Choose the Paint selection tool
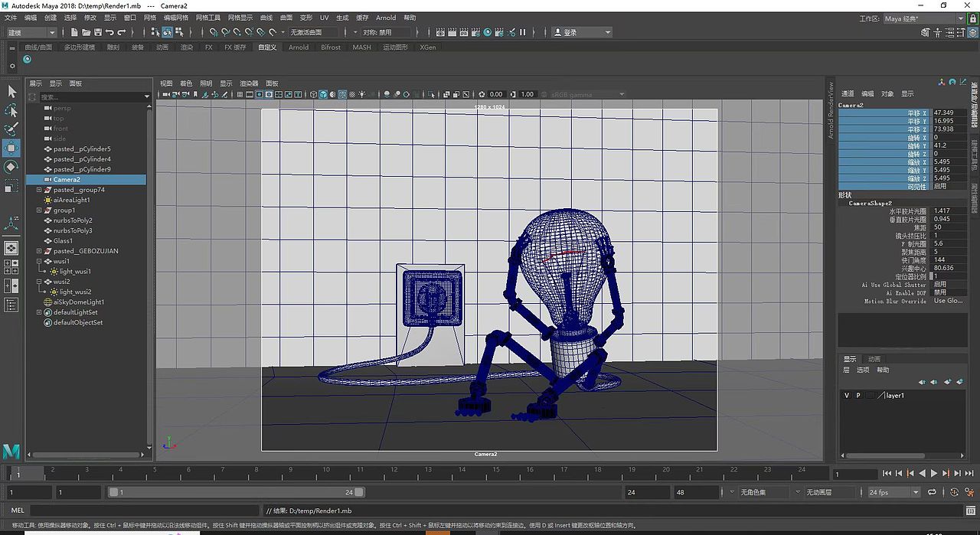The height and width of the screenshot is (535, 980). (11, 129)
